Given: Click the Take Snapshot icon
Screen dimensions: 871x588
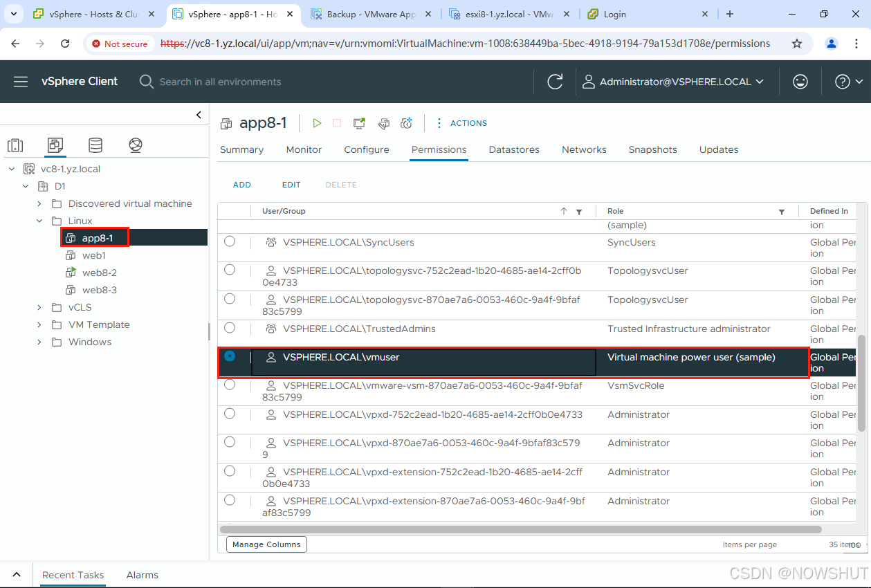Looking at the screenshot, I should (x=407, y=123).
